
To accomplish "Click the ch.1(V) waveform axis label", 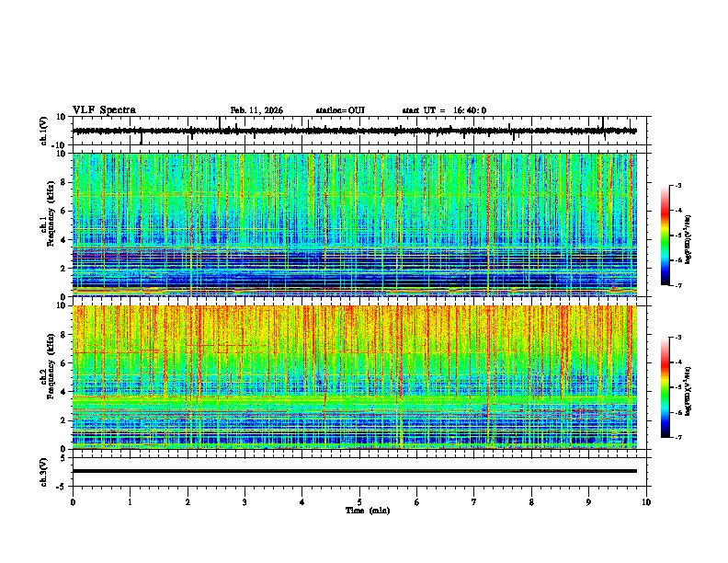I will coord(44,131).
